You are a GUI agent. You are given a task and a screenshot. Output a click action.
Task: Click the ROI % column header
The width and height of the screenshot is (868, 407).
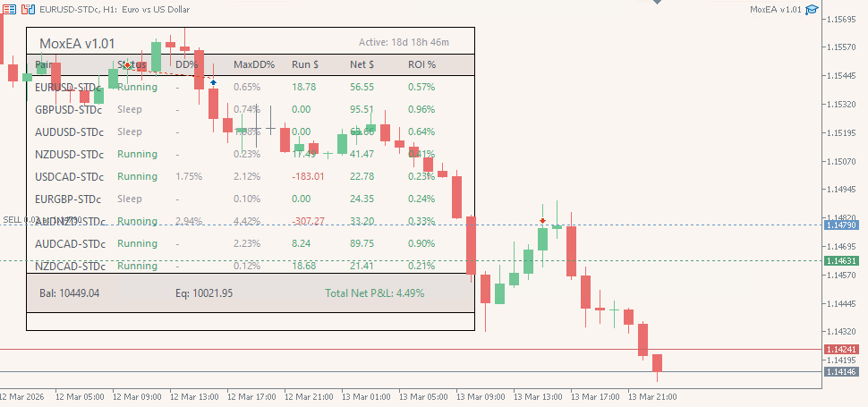click(x=421, y=64)
